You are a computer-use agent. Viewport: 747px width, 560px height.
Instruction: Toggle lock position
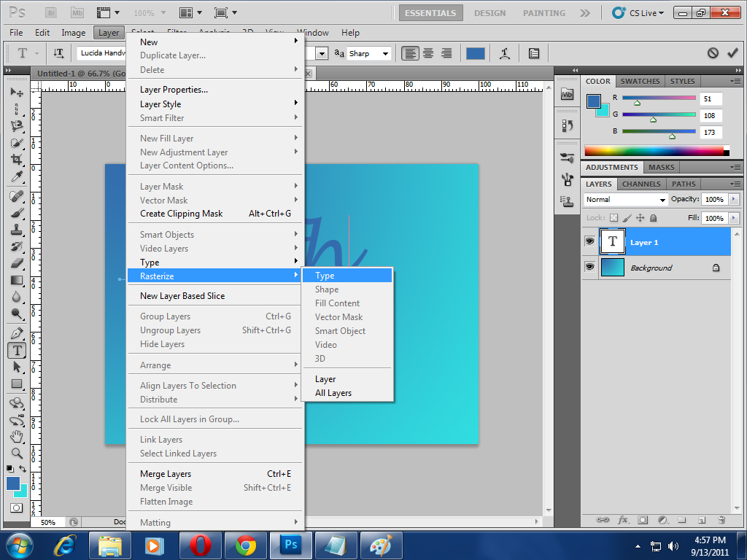640,217
